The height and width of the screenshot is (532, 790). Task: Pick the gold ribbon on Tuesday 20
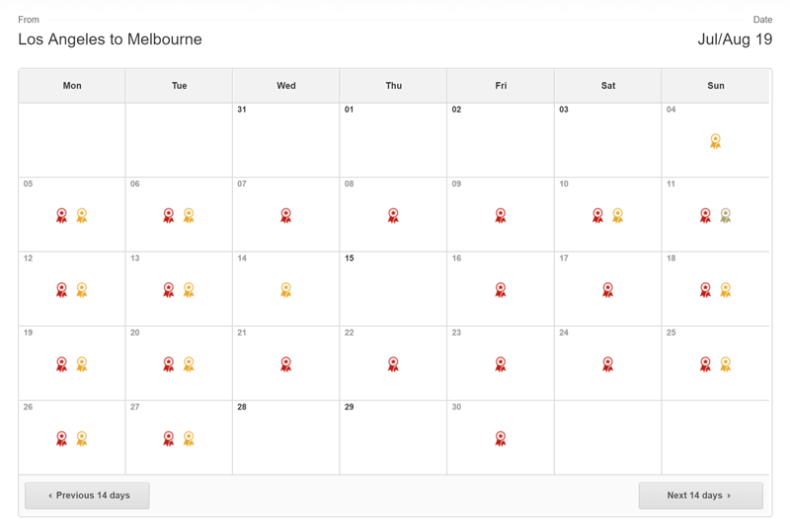pyautogui.click(x=189, y=364)
